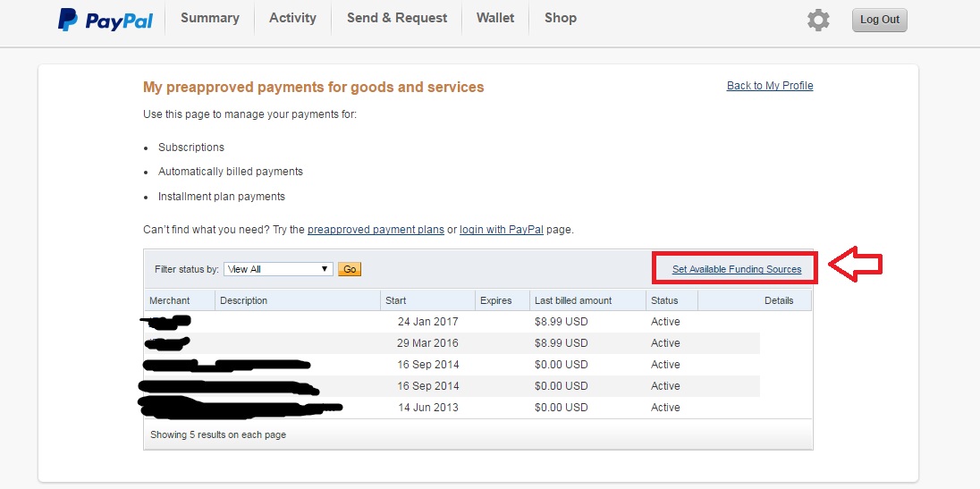Click the Back to My Profile link
Screen dimensions: 980x489
pos(769,86)
